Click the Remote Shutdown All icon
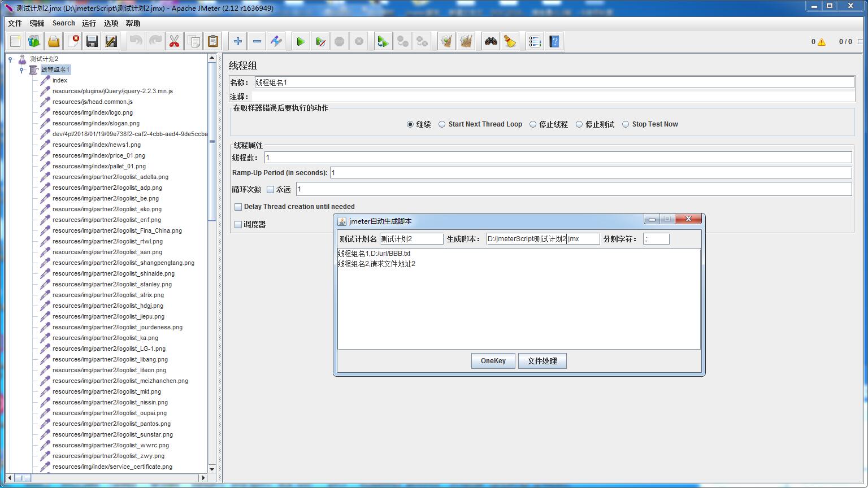Image resolution: width=868 pixels, height=488 pixels. pos(422,41)
